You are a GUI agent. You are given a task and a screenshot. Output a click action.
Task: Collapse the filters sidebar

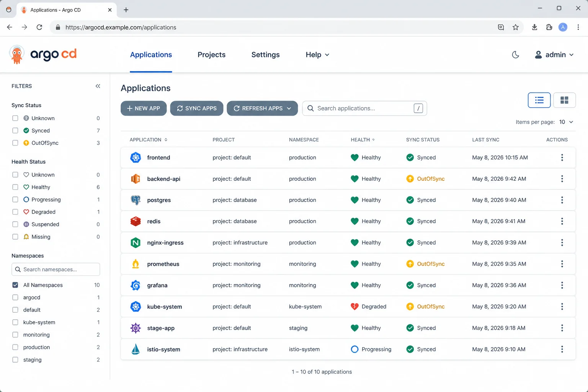coord(98,86)
